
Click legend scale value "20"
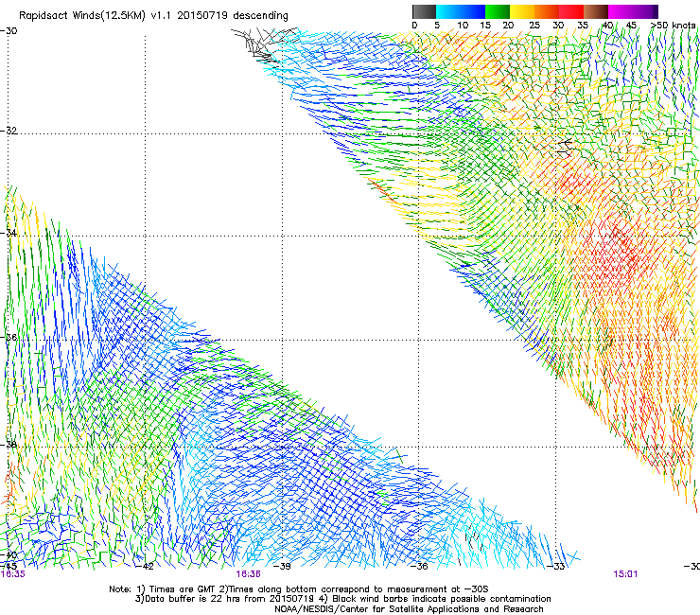point(508,26)
